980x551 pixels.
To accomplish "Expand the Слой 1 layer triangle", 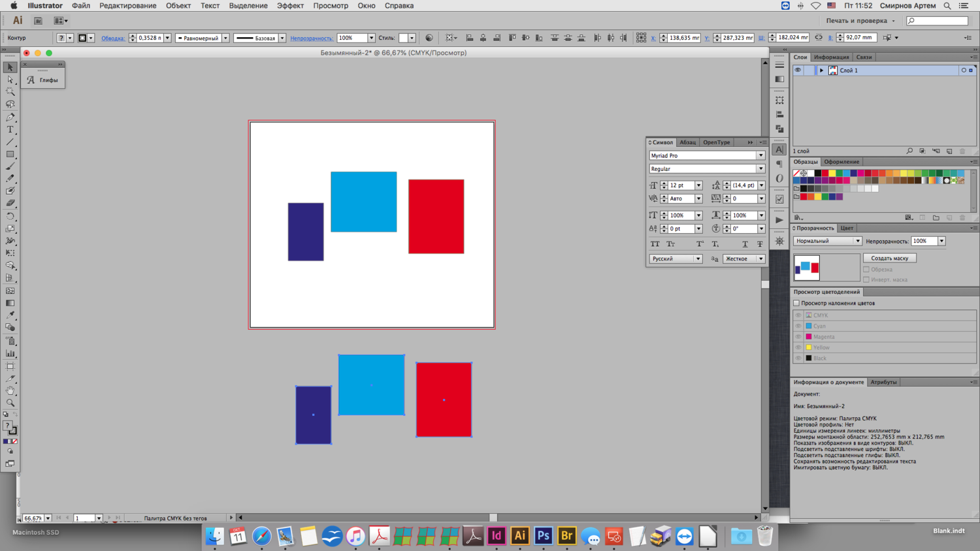I will pyautogui.click(x=821, y=71).
